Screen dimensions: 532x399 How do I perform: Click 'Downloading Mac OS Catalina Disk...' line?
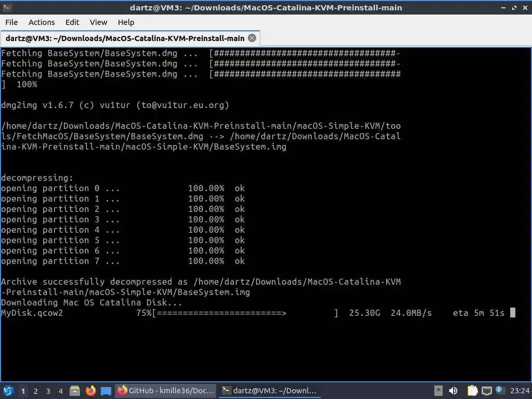pyautogui.click(x=91, y=302)
